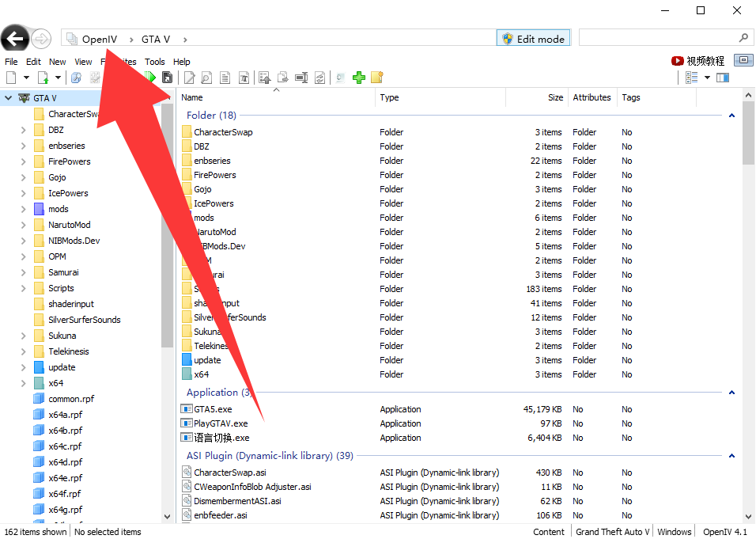
Task: Expand the update tree node
Action: [x=23, y=367]
